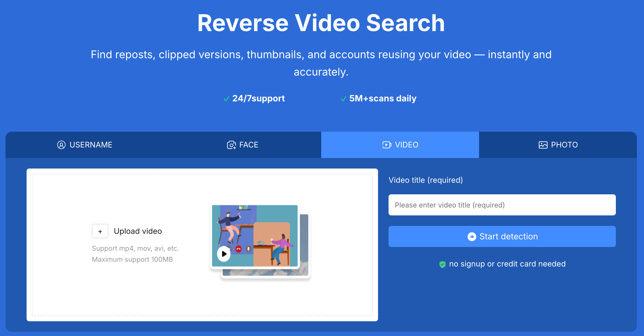
Task: Click the arrow icon inside Start detection button
Action: coord(472,236)
